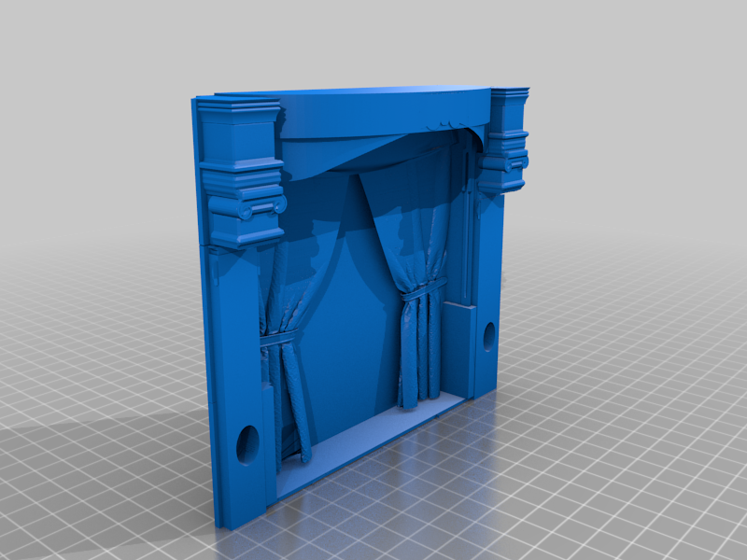Screen dimensions: 747x560
Task: Select the circular hole in the right pillar
Action: [x=488, y=337]
